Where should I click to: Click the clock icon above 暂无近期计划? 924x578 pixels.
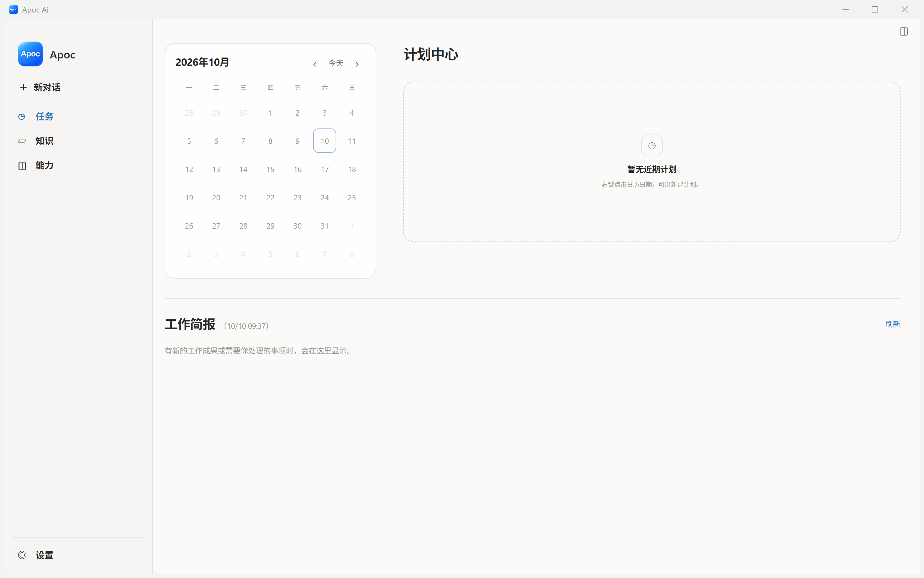[x=652, y=146]
